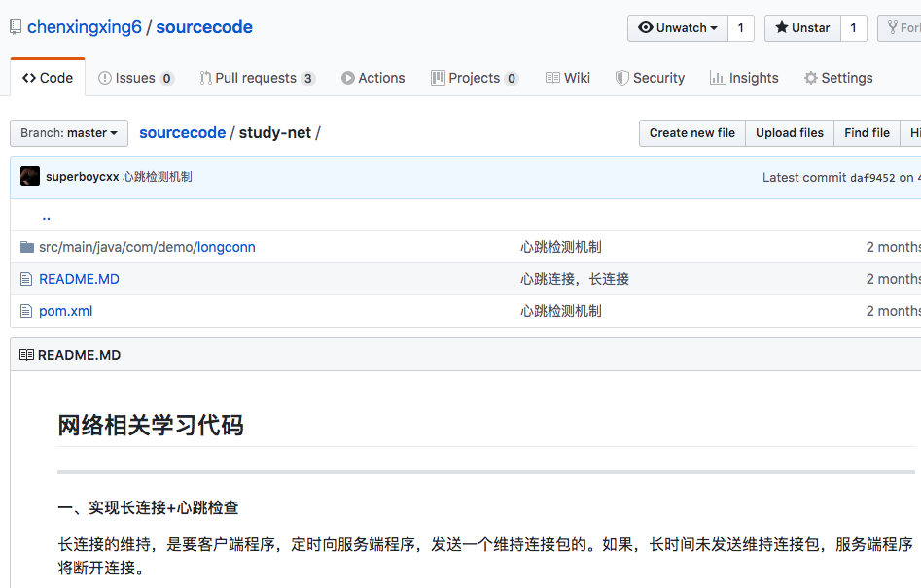The width and height of the screenshot is (921, 588).
Task: Click the Upload files button
Action: tap(790, 133)
